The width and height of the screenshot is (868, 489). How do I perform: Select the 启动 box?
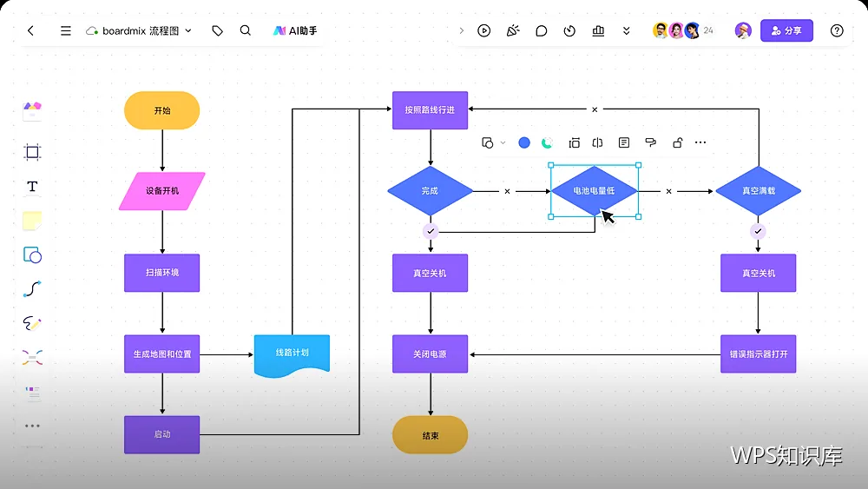pyautogui.click(x=161, y=435)
